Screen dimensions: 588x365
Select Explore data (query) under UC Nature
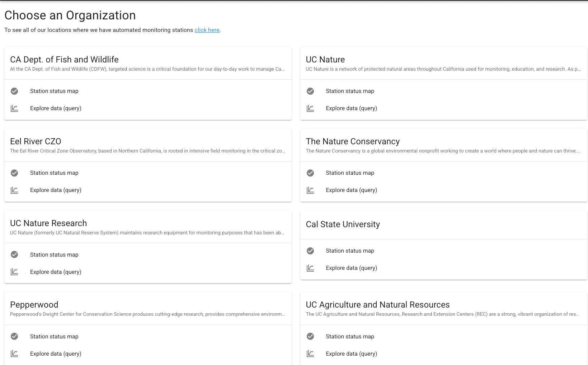coord(352,108)
